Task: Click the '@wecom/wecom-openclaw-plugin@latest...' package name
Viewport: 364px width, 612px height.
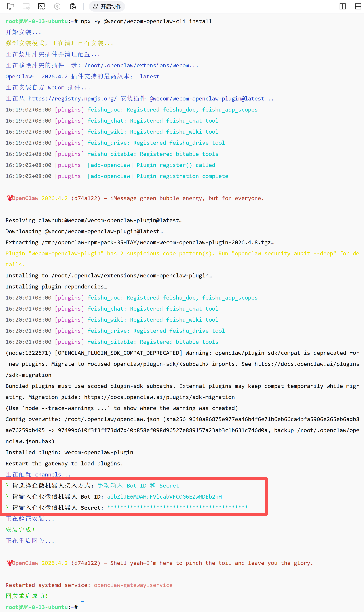Action: 211,99
